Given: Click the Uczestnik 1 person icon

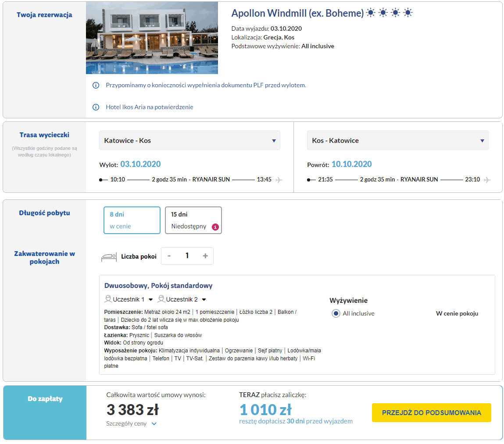Looking at the screenshot, I should click(108, 299).
